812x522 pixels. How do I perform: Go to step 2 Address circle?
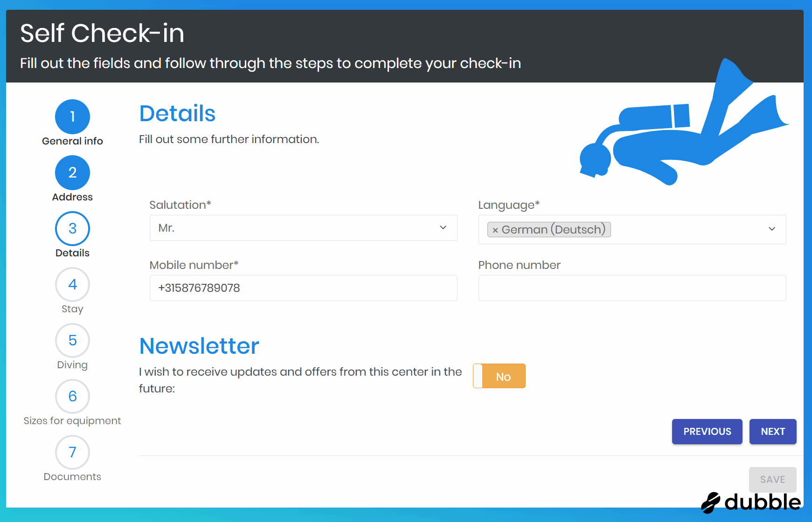coord(72,172)
